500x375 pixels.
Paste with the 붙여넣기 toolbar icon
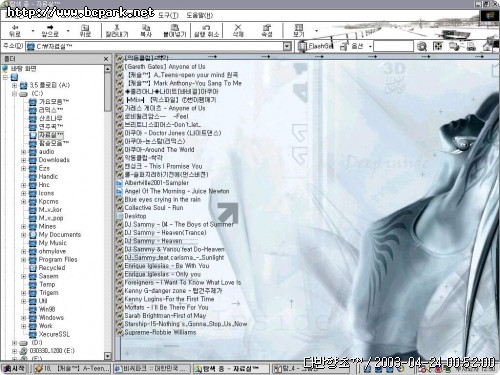174,30
